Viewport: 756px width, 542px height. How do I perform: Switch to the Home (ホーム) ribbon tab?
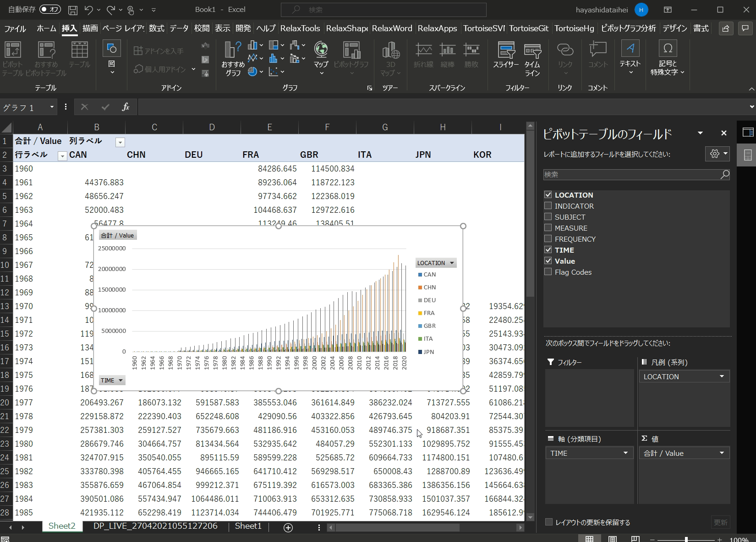point(46,28)
